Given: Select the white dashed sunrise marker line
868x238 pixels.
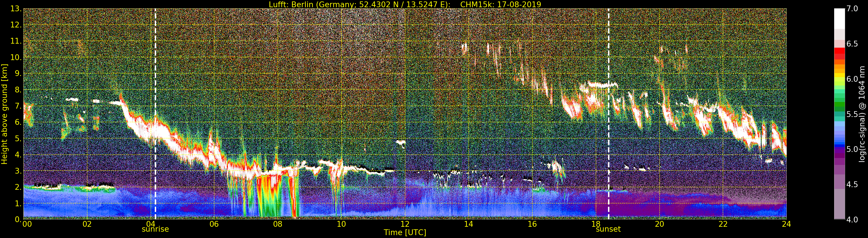Looking at the screenshot, I should click(x=155, y=114).
